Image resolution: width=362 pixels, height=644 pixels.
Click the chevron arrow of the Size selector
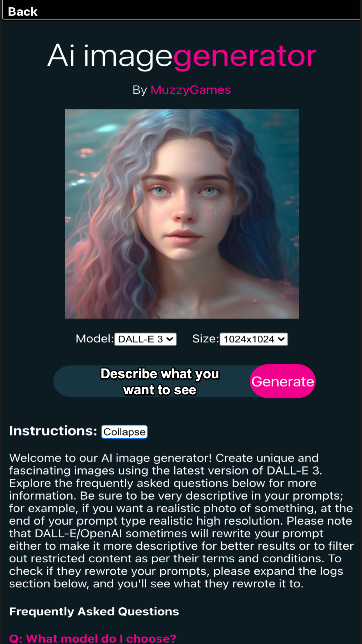click(281, 339)
